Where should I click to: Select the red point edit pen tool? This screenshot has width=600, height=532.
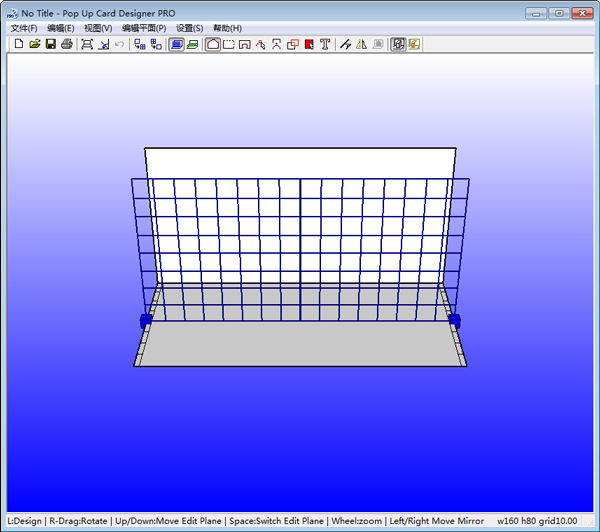click(x=261, y=44)
